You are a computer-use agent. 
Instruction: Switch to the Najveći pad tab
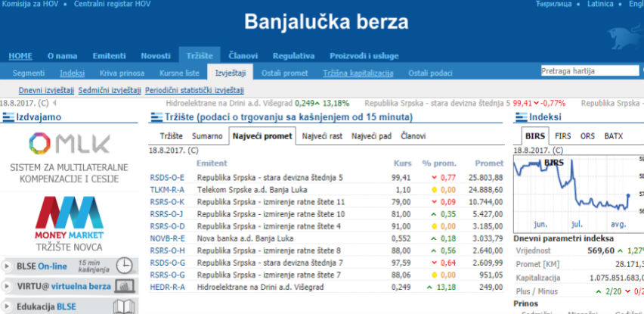coord(371,136)
